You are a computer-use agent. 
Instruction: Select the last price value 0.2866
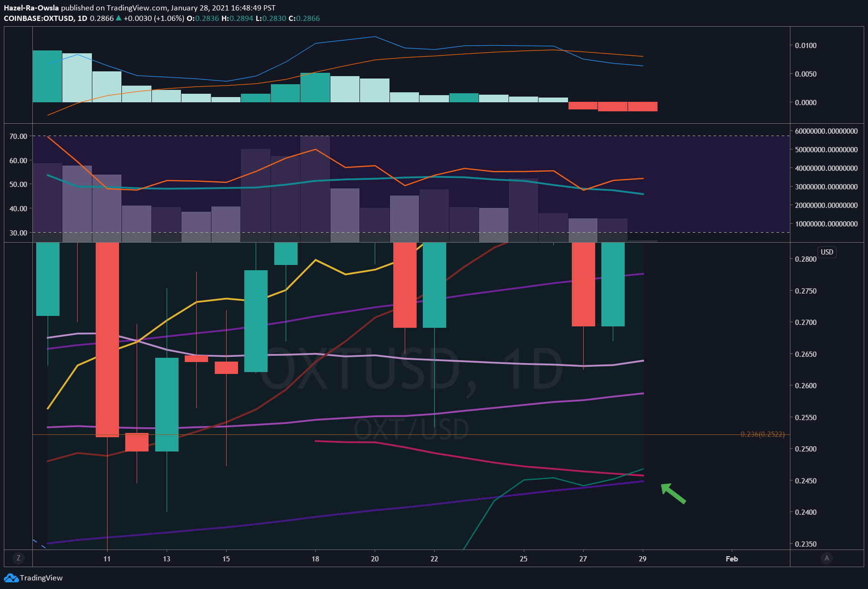coord(102,18)
